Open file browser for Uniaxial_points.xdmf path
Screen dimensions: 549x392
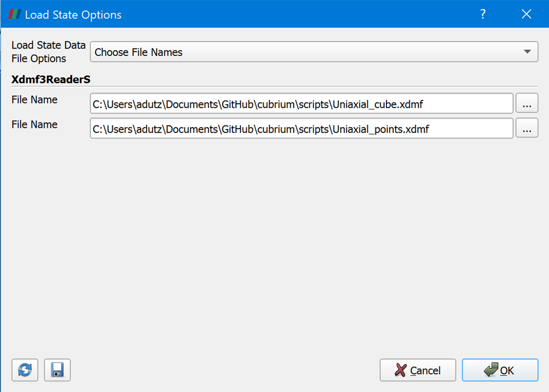point(527,128)
